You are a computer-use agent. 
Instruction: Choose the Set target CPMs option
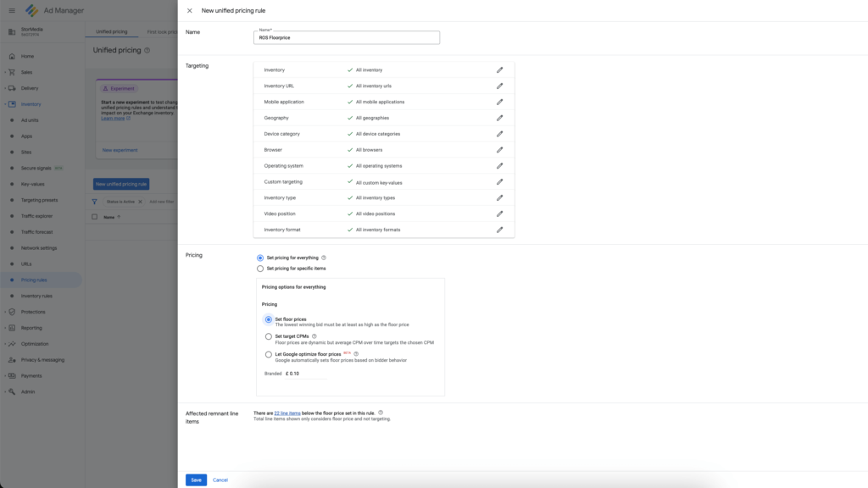coord(269,336)
